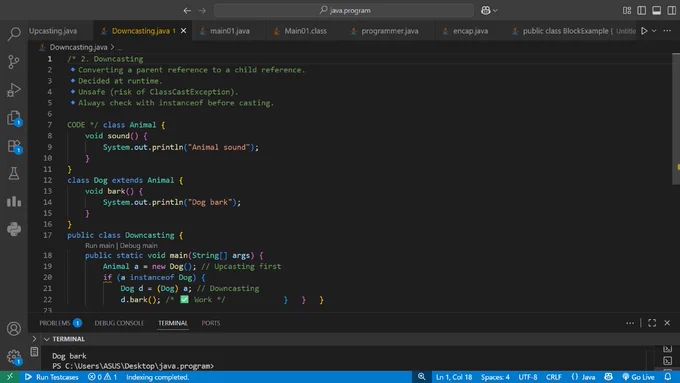
Task: Click the terminal output log icon
Action: pyautogui.click(x=34, y=352)
